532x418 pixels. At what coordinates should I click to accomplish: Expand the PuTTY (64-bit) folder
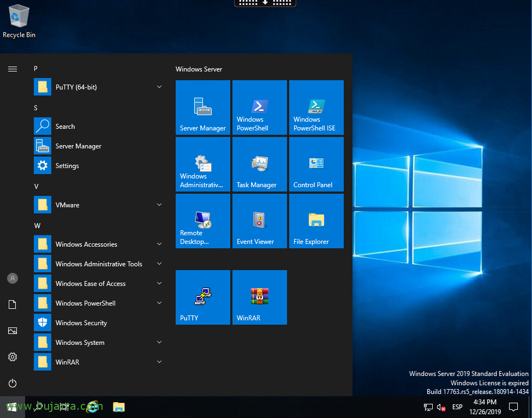tap(98, 87)
